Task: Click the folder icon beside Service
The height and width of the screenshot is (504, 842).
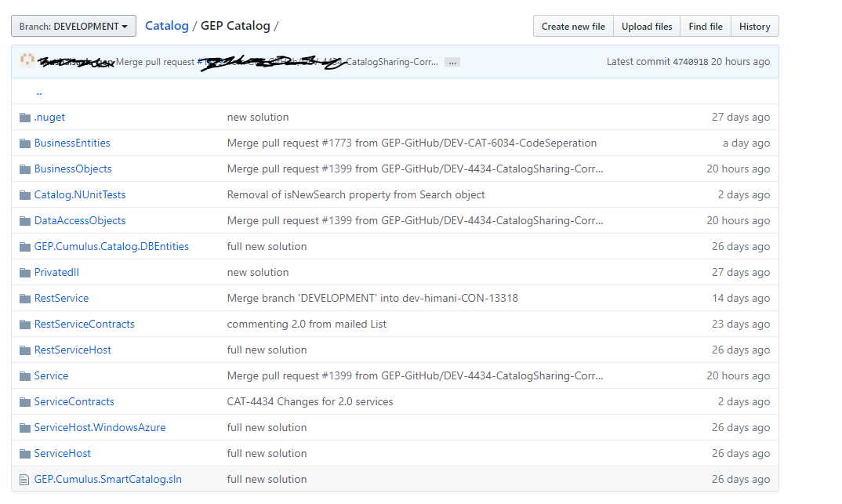Action: [x=25, y=376]
